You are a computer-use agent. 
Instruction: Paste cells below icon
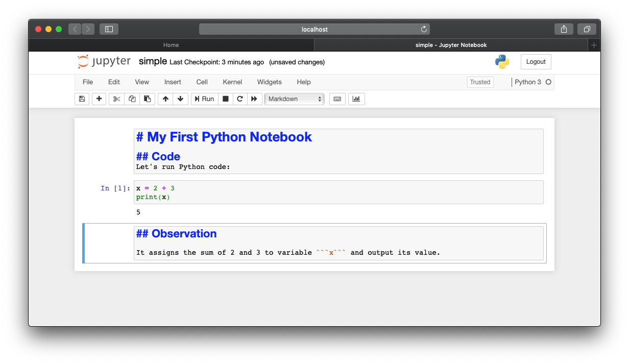(x=148, y=99)
